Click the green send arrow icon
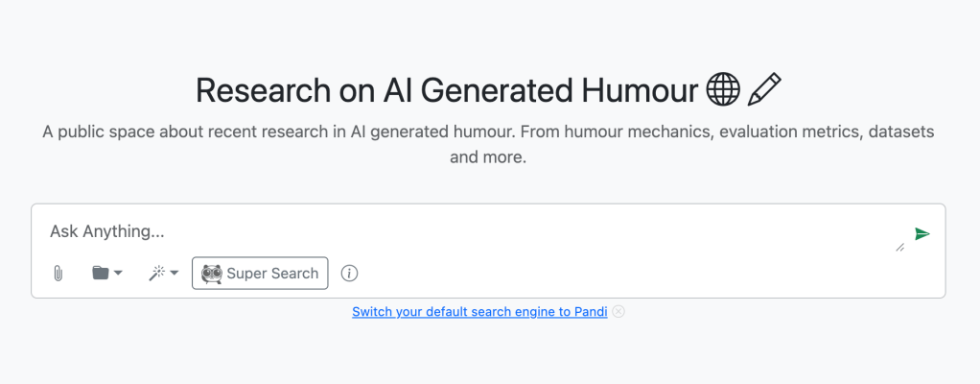The width and height of the screenshot is (980, 384). pyautogui.click(x=922, y=233)
